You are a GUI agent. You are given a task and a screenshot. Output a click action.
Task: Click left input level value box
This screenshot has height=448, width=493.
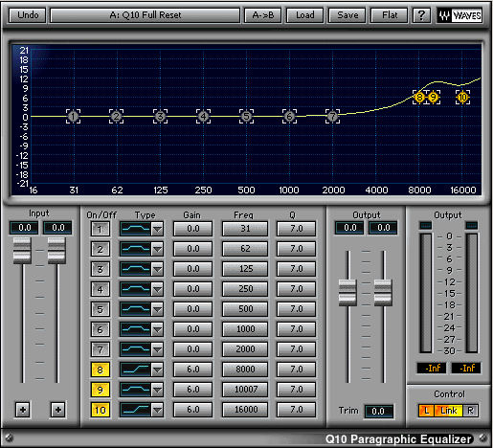(24, 228)
